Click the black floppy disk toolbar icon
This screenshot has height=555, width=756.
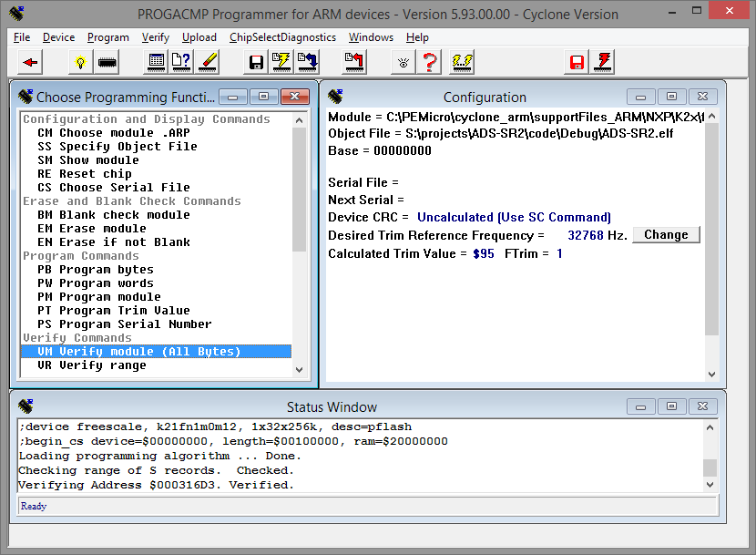256,62
